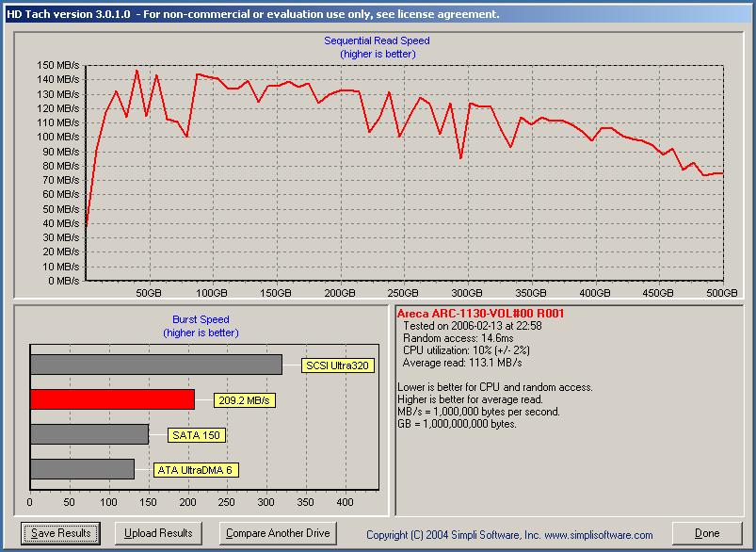Click the SATA 150 gray bar
The image size is (756, 552).
tap(89, 434)
